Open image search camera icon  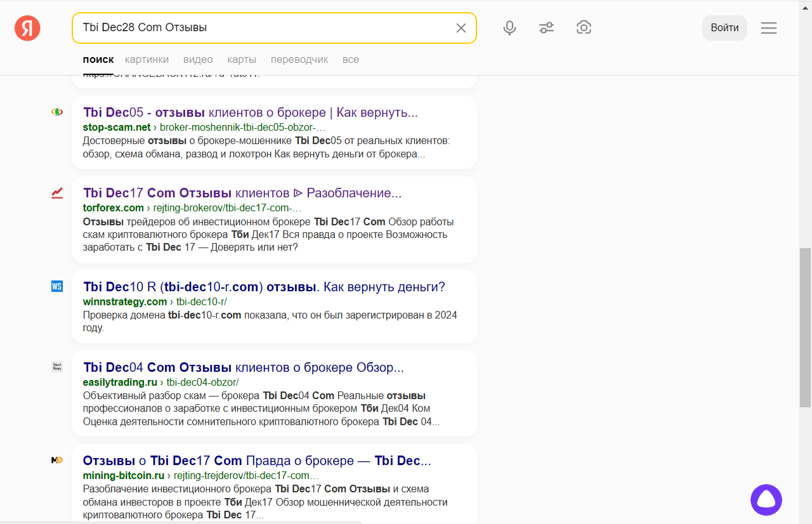pos(584,27)
